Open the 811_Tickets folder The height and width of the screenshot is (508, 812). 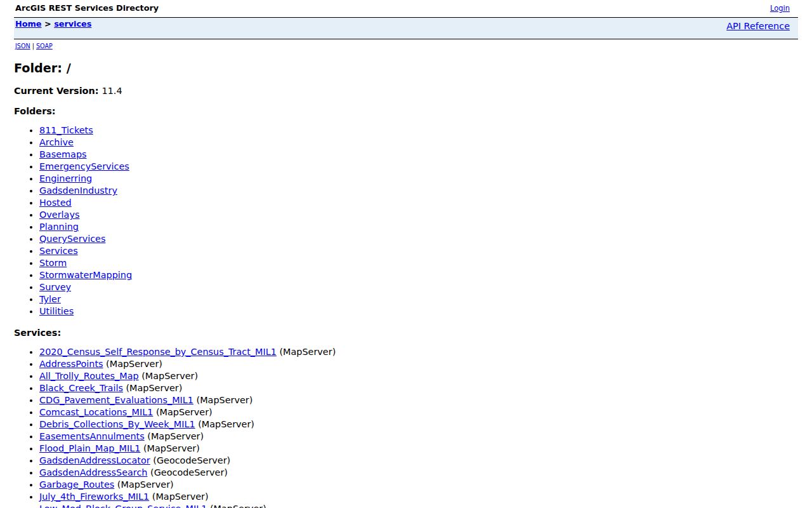coord(66,130)
